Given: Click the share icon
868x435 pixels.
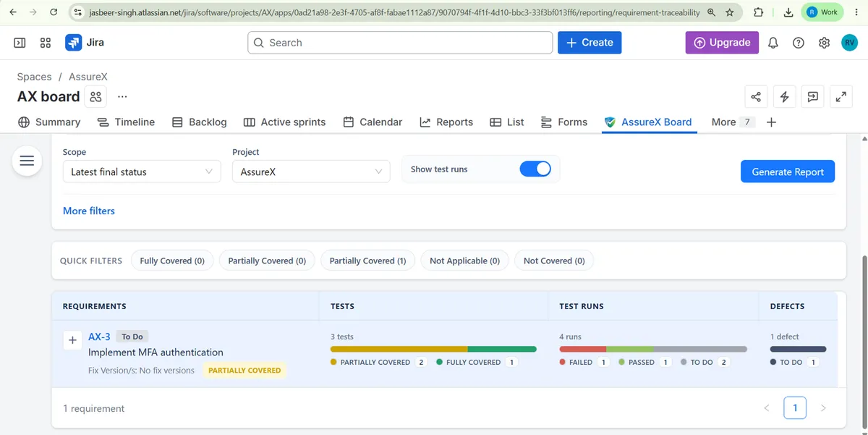Looking at the screenshot, I should pyautogui.click(x=756, y=96).
